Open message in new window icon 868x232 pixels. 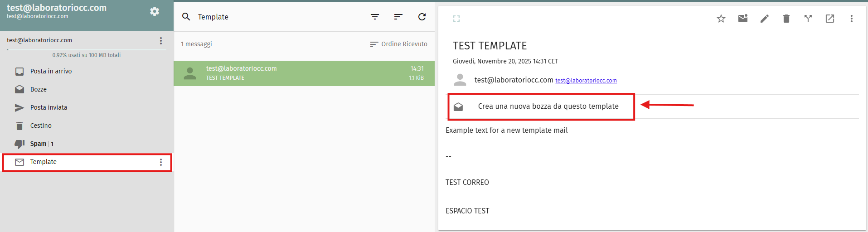pyautogui.click(x=829, y=19)
